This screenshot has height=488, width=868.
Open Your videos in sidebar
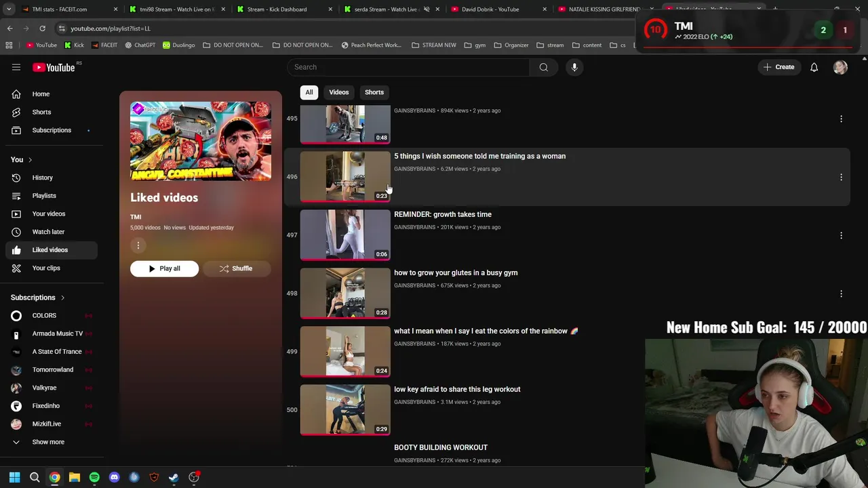pos(52,213)
